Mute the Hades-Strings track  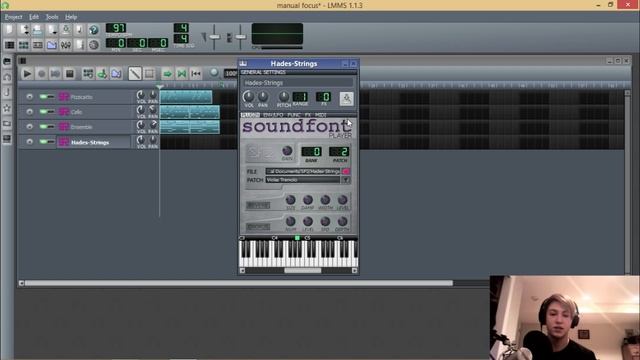tap(43, 142)
